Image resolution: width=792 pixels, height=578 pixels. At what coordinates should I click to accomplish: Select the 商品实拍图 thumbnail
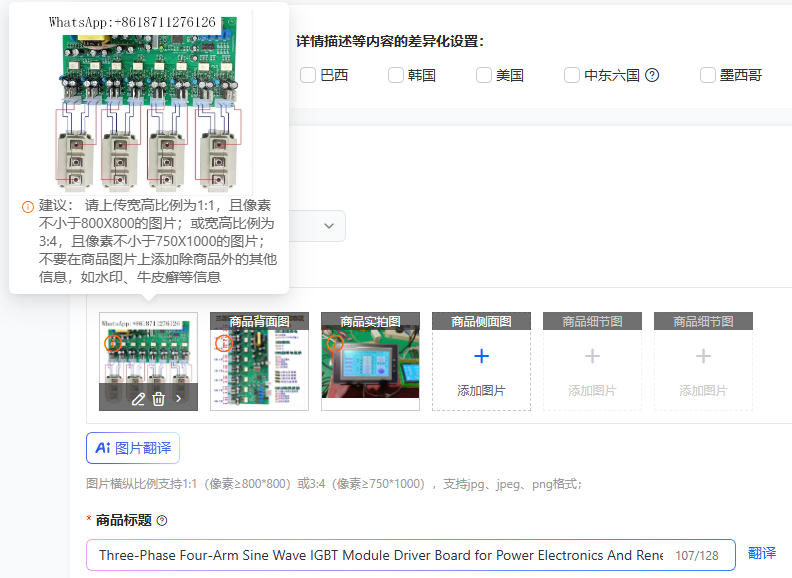click(370, 361)
